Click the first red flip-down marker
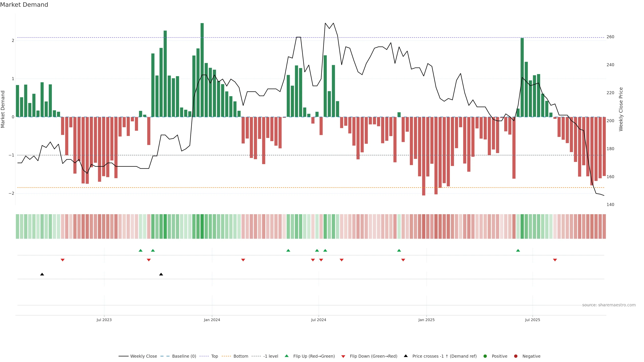 tap(63, 260)
